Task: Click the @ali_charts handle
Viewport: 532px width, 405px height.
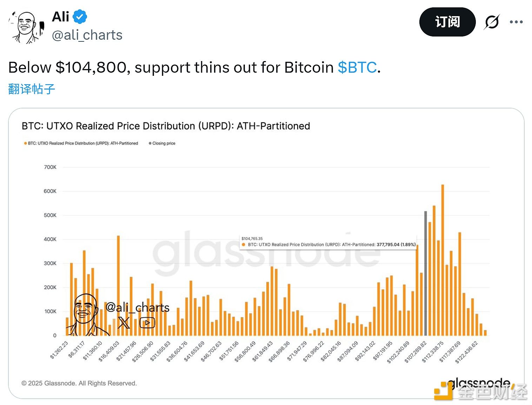Action: (x=87, y=35)
